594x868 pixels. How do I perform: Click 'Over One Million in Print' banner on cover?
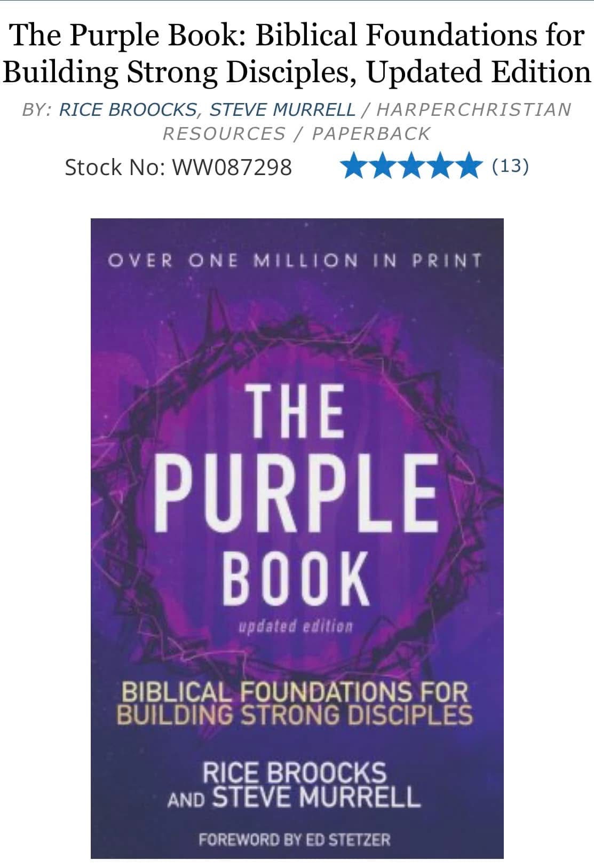[295, 261]
